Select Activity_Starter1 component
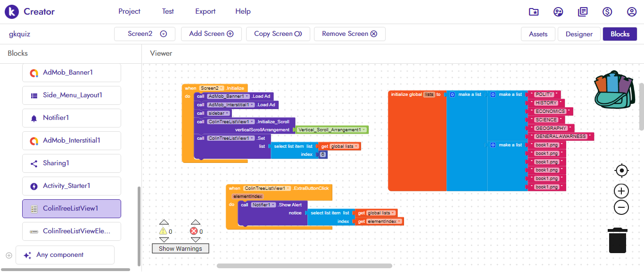 pyautogui.click(x=72, y=186)
